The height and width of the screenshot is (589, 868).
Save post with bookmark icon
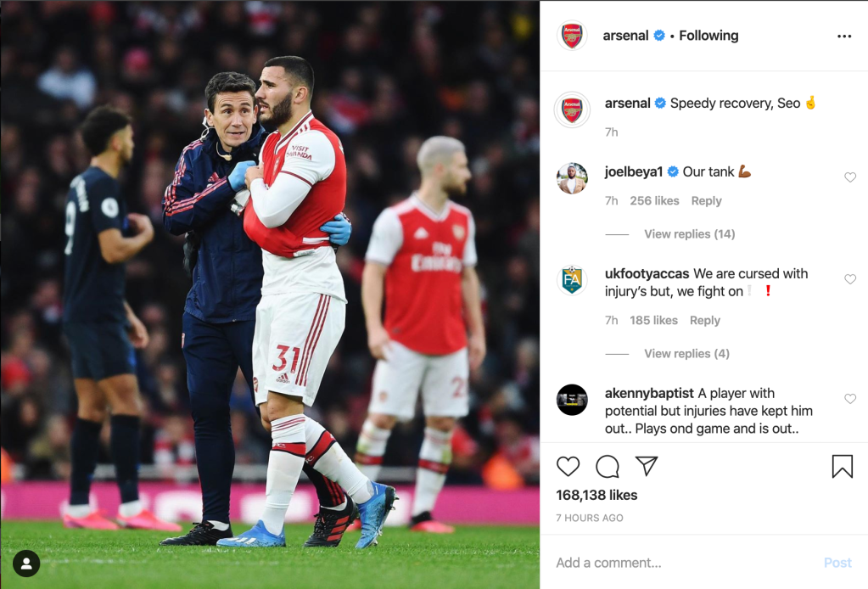tap(842, 466)
